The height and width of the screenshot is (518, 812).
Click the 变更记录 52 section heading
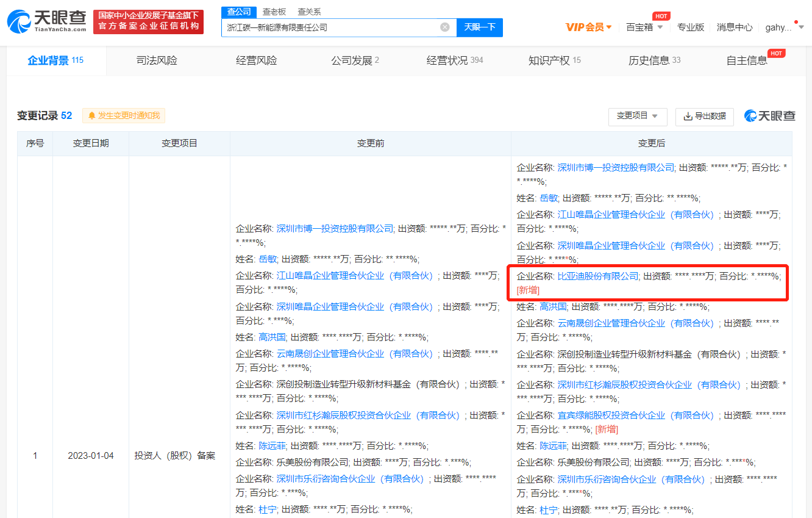[45, 115]
